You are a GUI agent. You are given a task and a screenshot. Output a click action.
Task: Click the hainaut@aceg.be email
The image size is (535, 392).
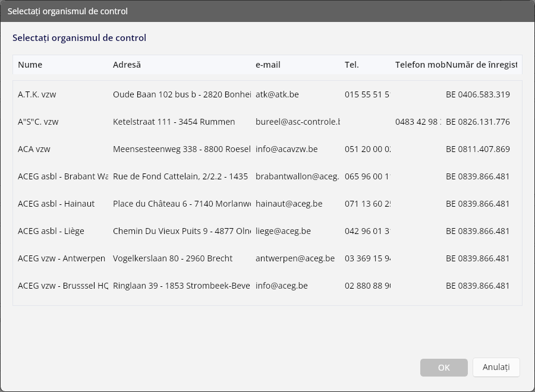289,204
